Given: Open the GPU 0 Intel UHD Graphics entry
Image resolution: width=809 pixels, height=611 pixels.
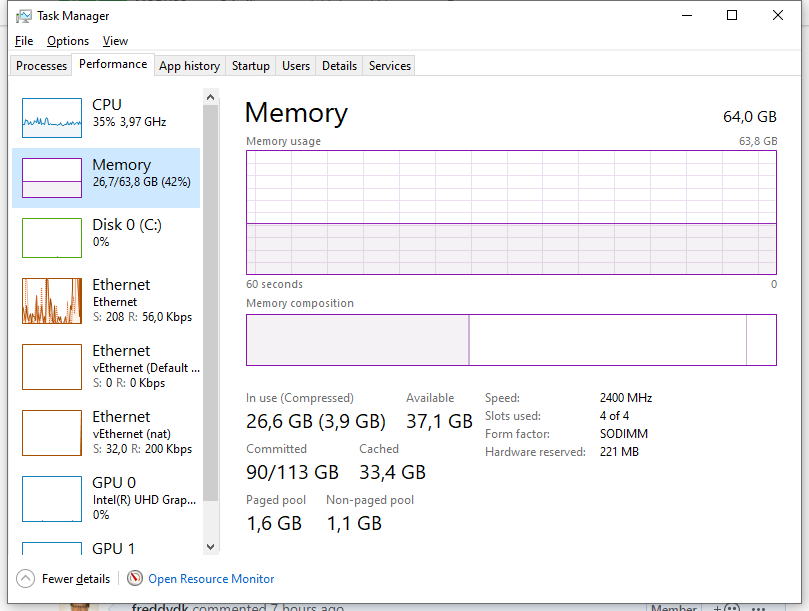Looking at the screenshot, I should coord(106,499).
